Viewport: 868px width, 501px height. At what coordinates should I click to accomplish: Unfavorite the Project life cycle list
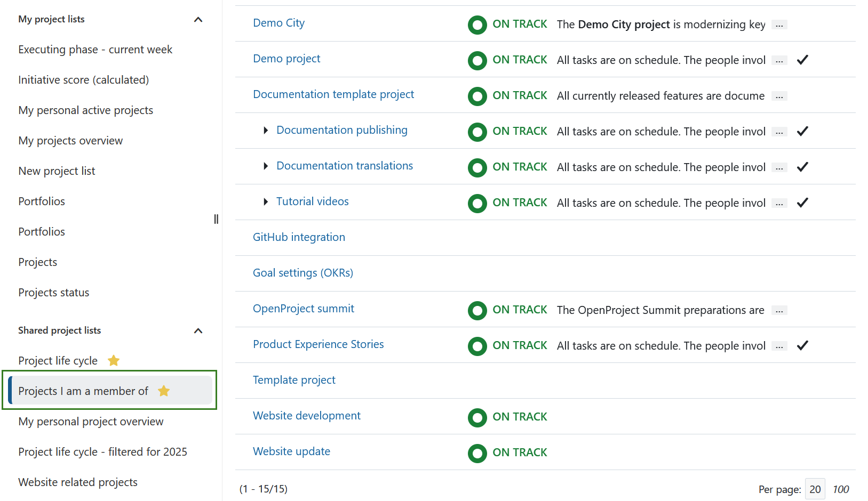pyautogui.click(x=114, y=360)
